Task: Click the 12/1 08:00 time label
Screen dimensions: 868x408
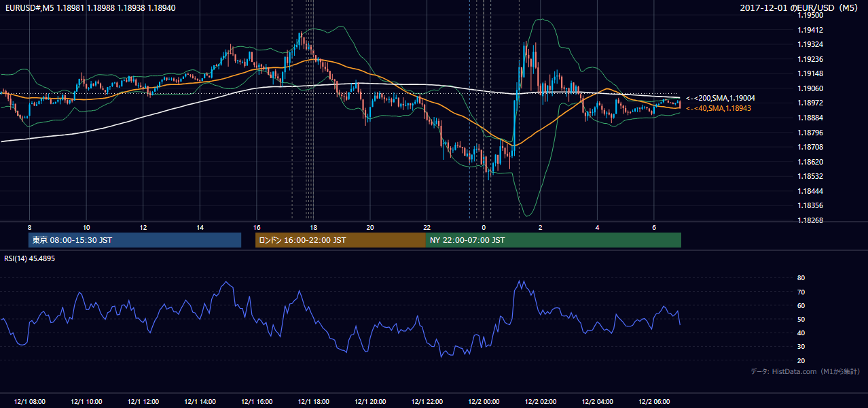Action: [30, 402]
